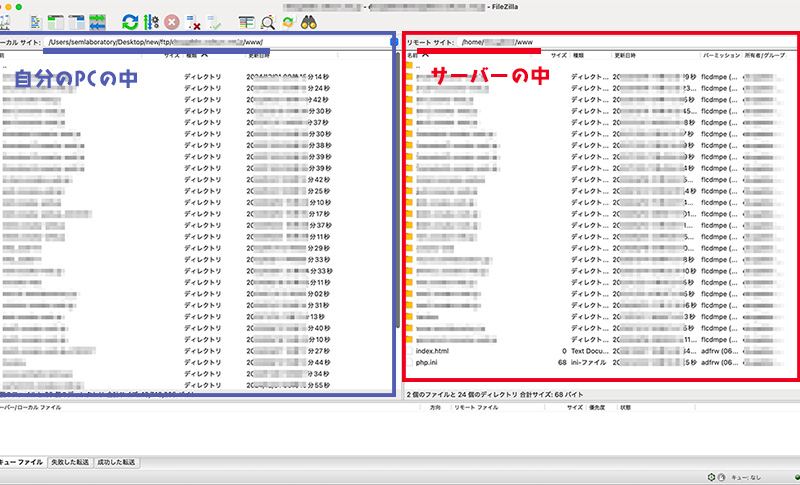Screen dimensions: 800x485
Task: Toggle the local directory tree view
Action: (x=55, y=21)
